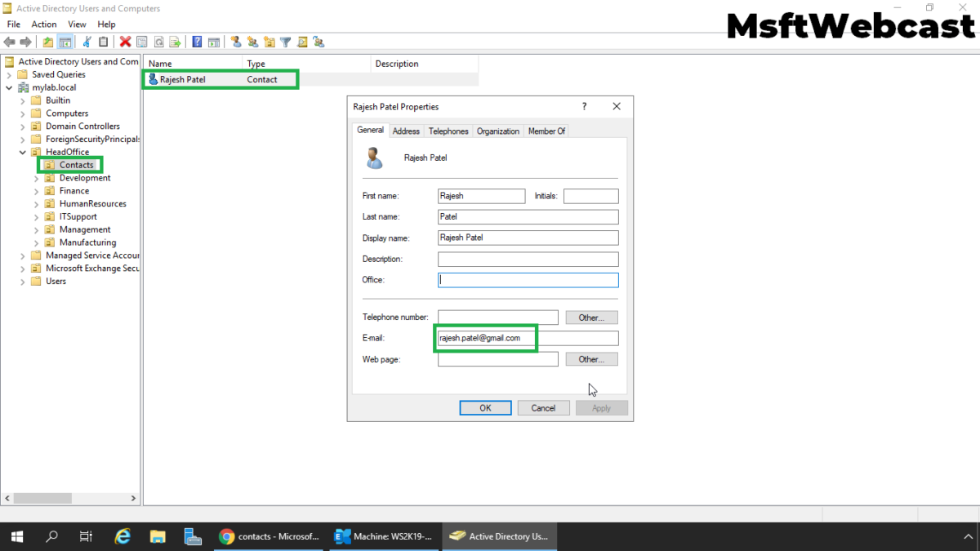The height and width of the screenshot is (551, 980).
Task: Open the Filter Options funnel icon
Action: click(284, 42)
